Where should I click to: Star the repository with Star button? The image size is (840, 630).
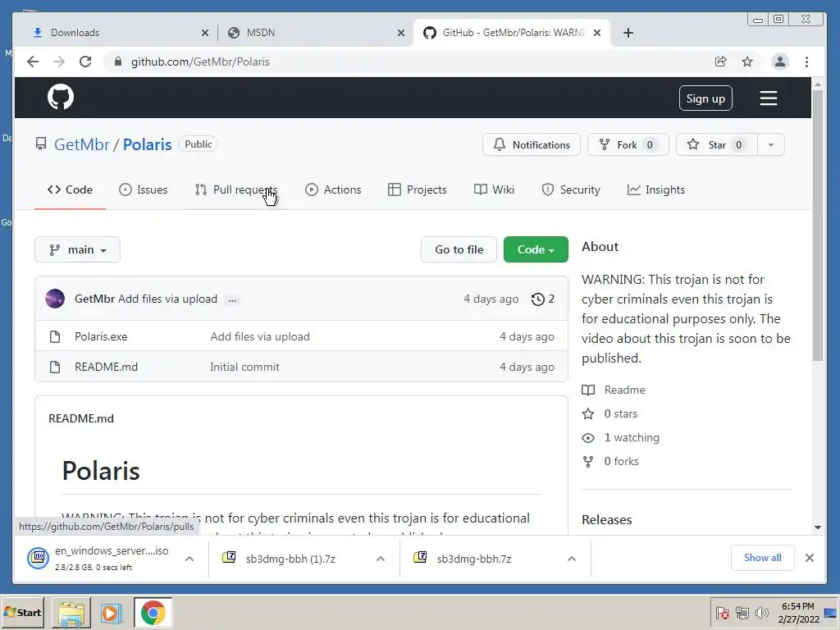coord(717,144)
